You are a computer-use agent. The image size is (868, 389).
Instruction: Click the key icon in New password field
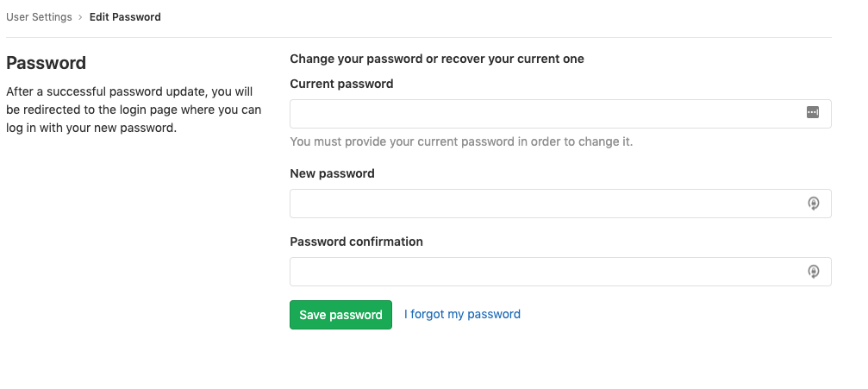[813, 204]
